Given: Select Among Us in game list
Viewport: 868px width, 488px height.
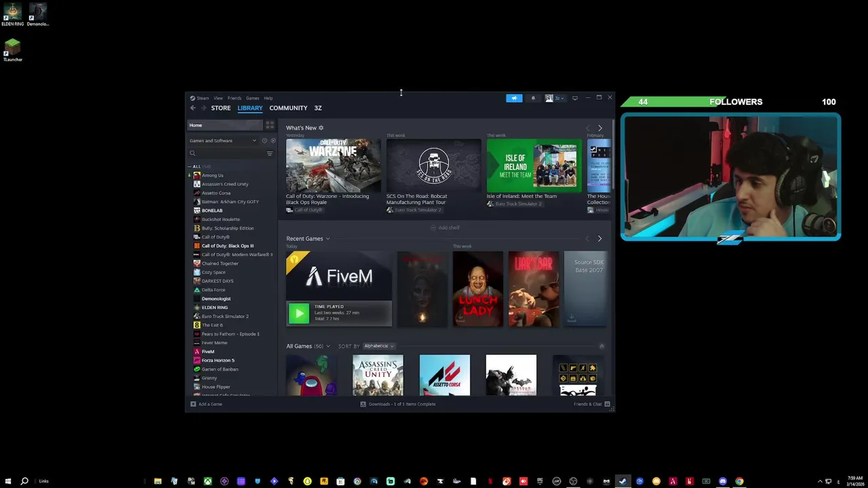Looking at the screenshot, I should (x=212, y=176).
